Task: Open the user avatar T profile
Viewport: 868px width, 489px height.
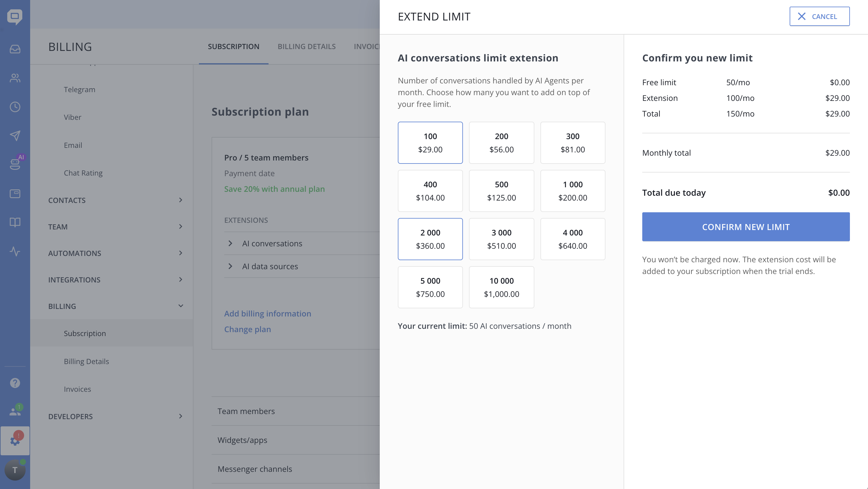Action: point(15,470)
